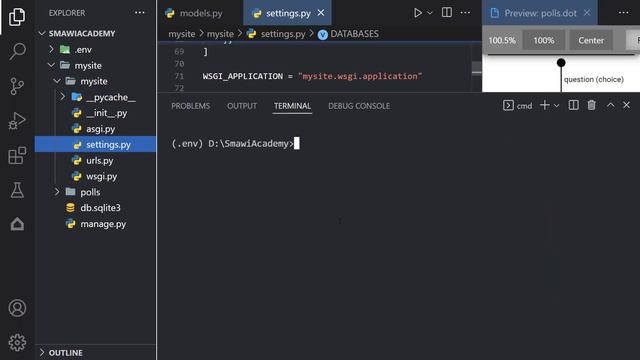The width and height of the screenshot is (640, 360).
Task: Open preview group more actions ellipsis
Action: (624, 13)
